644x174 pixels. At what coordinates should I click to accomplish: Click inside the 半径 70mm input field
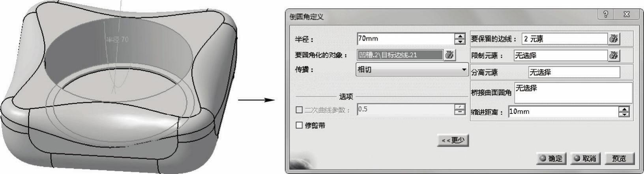point(406,39)
